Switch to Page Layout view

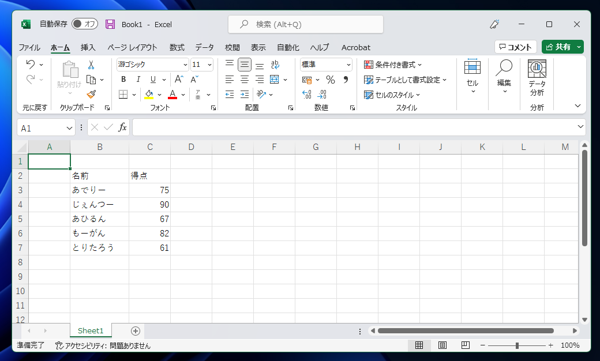[442, 345]
